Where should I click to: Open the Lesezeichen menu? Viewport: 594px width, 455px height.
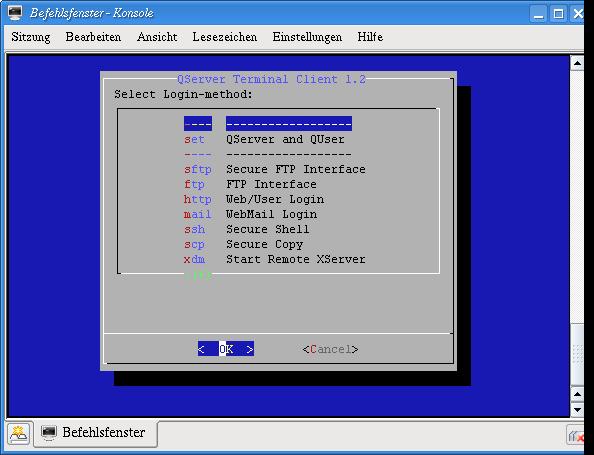click(x=225, y=37)
